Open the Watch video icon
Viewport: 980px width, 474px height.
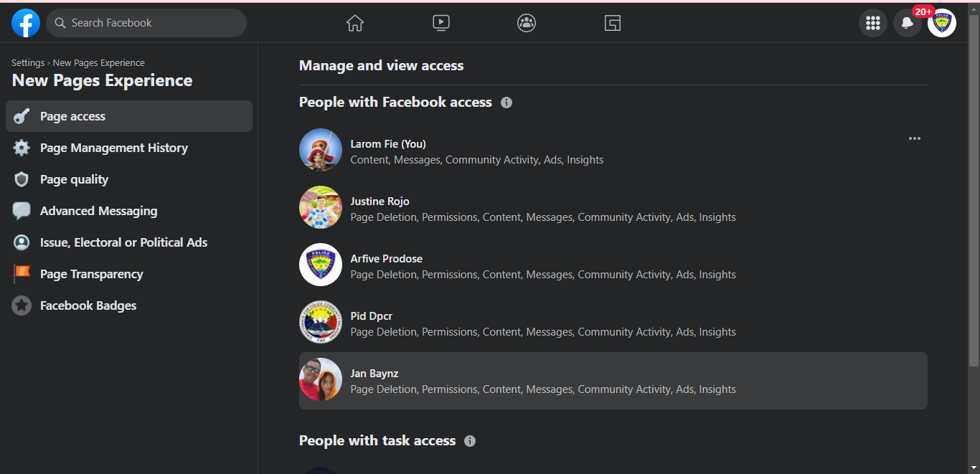pos(441,23)
